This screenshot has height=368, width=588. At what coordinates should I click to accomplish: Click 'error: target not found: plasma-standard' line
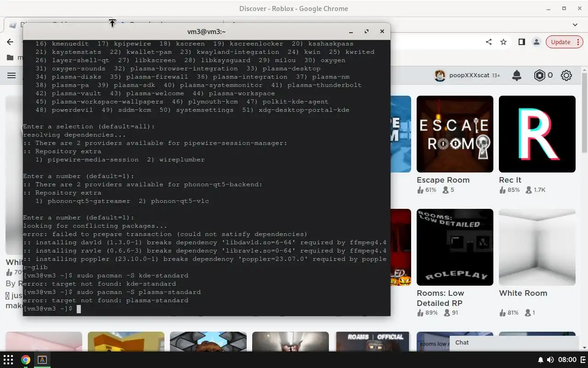[106, 300]
